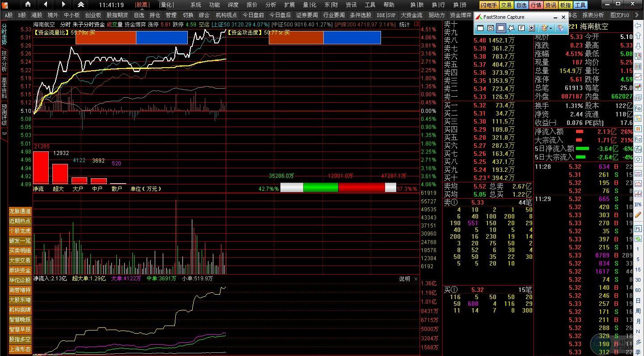
Task: Select the 技术分析 left vertical tab
Action: tap(4, 61)
